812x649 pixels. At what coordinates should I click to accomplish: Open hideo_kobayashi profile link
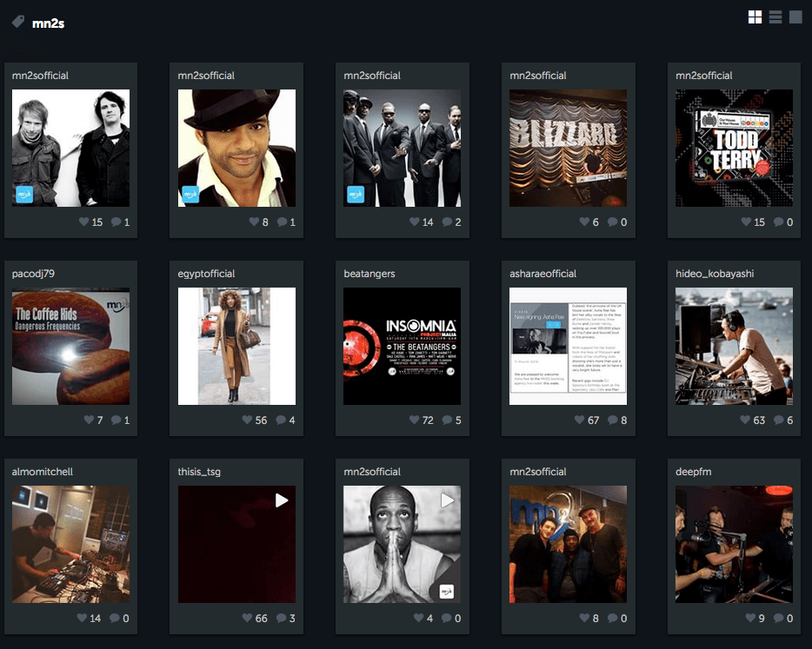[x=715, y=274]
